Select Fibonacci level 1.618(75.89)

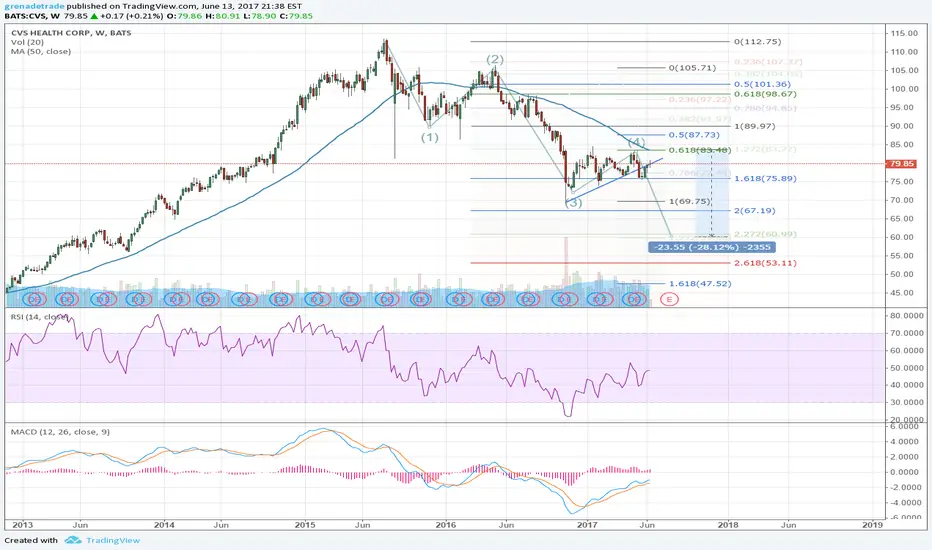coord(766,178)
